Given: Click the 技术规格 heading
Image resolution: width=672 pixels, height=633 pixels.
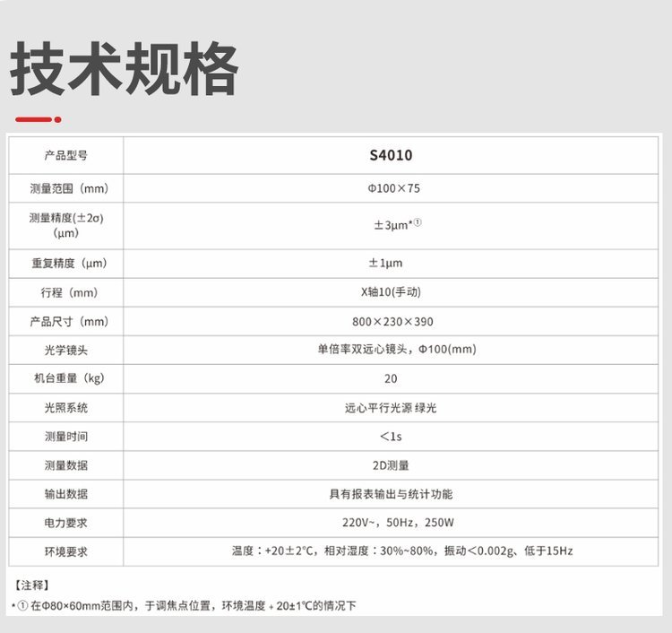Looking at the screenshot, I should pos(125,70).
